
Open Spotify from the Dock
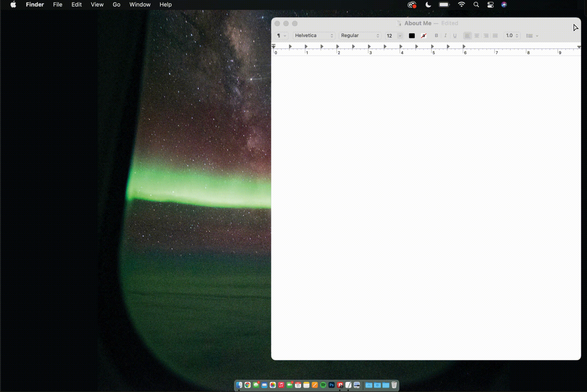point(323,385)
